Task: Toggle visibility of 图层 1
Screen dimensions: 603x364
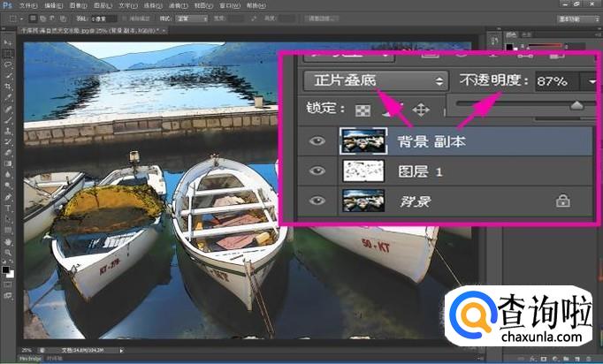Action: tap(318, 171)
